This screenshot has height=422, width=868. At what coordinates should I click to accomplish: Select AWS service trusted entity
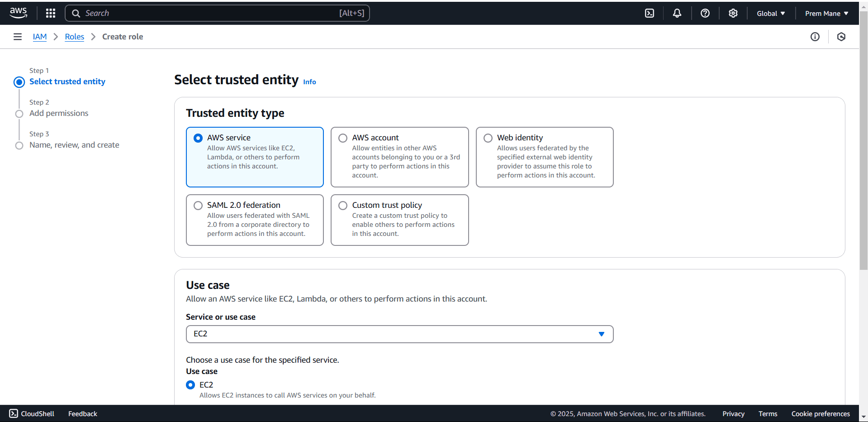pyautogui.click(x=255, y=157)
